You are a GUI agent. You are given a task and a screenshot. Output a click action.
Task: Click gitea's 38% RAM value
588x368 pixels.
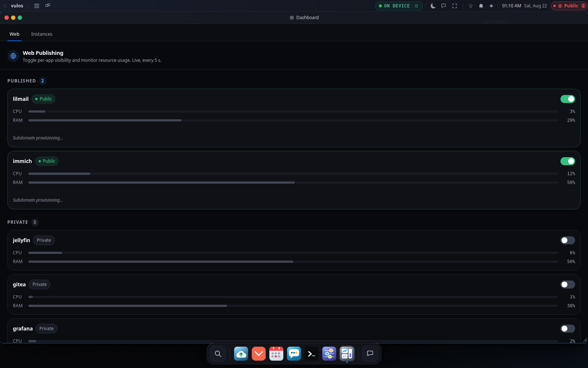(571, 306)
